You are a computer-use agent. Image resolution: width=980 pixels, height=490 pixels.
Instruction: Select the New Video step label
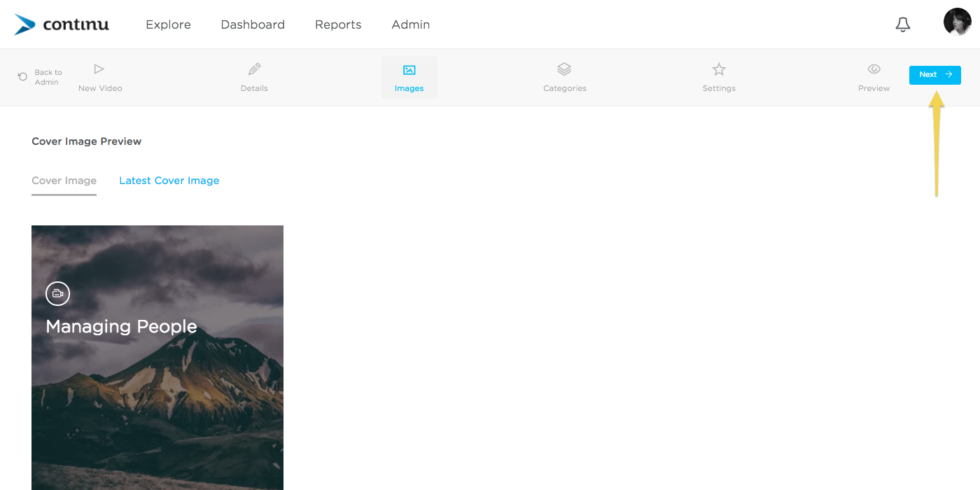[x=100, y=88]
